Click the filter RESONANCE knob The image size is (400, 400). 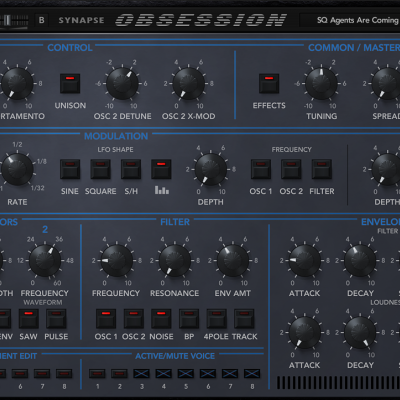click(x=174, y=260)
